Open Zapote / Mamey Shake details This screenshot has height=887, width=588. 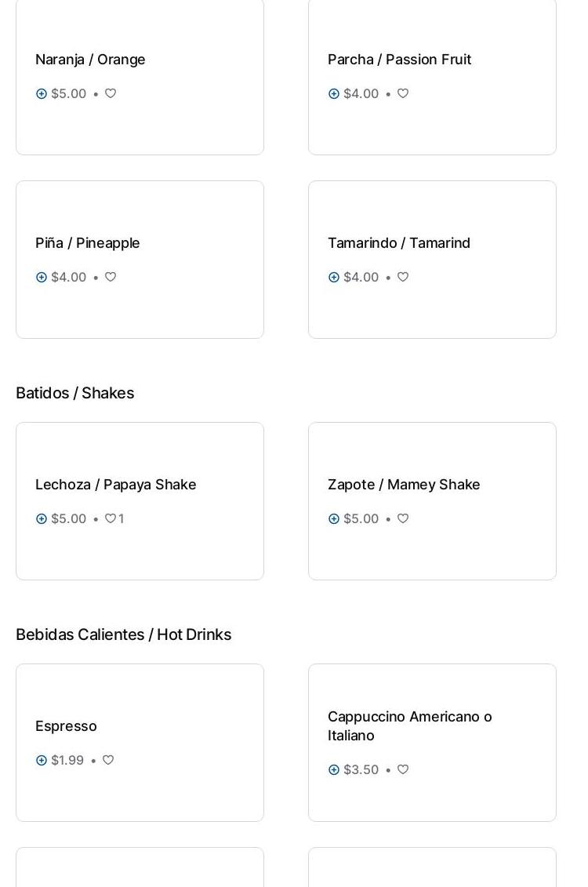[x=404, y=485]
